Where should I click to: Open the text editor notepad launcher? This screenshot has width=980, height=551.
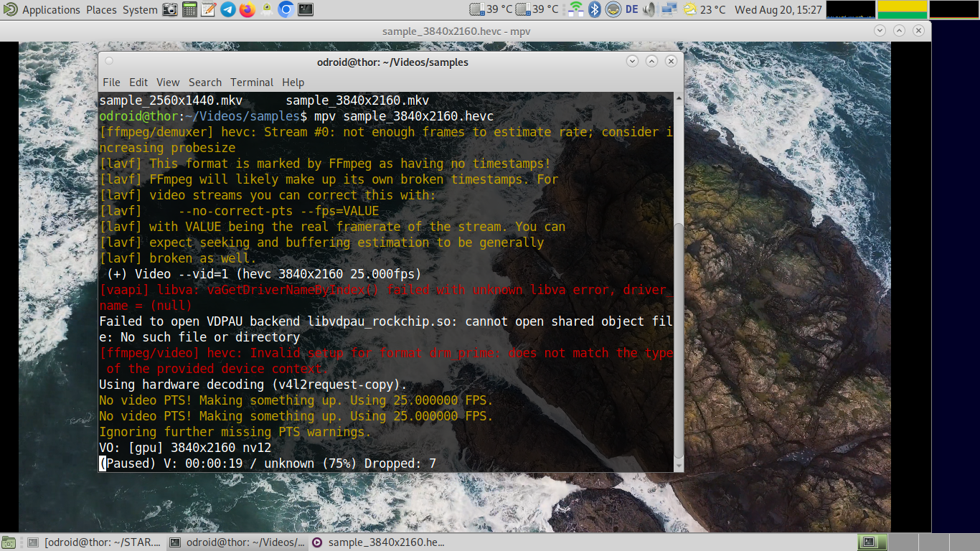pyautogui.click(x=209, y=10)
